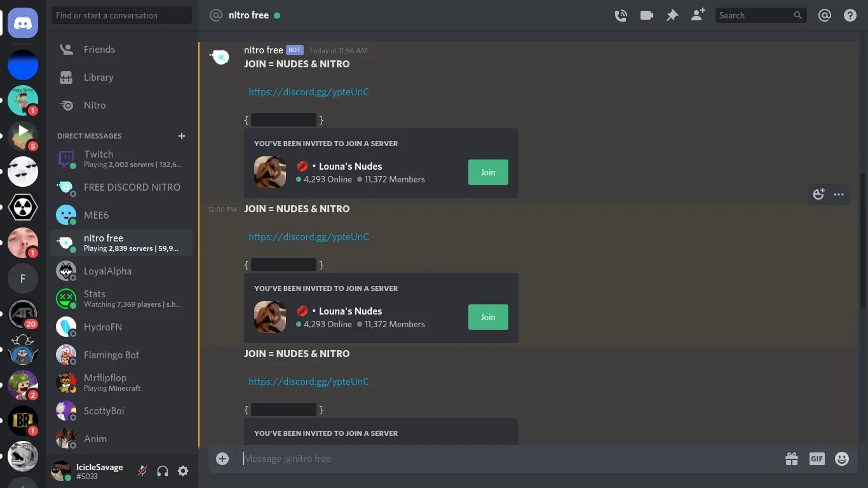Image resolution: width=868 pixels, height=488 pixels.
Task: Click second server invite thumbnail
Action: coord(270,317)
